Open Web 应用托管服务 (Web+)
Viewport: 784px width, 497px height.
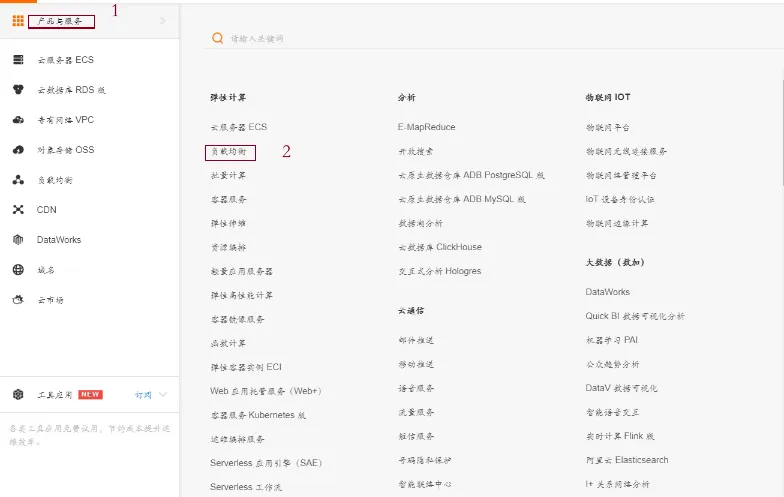[266, 391]
